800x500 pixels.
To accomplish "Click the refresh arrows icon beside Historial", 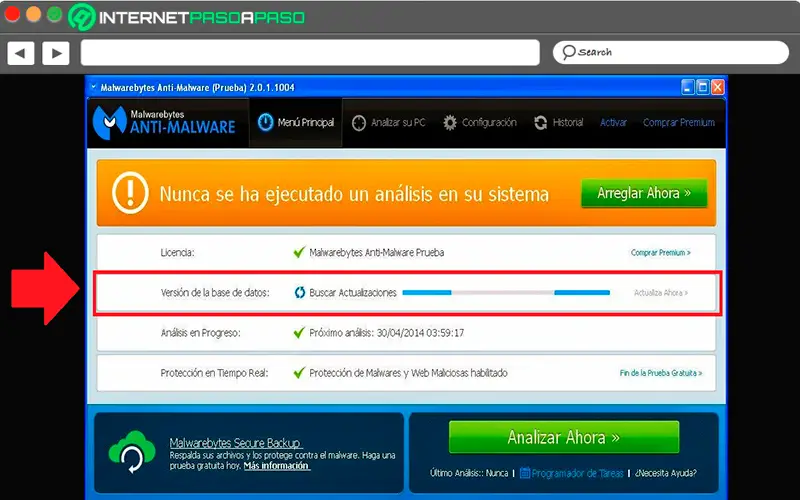I will point(540,123).
